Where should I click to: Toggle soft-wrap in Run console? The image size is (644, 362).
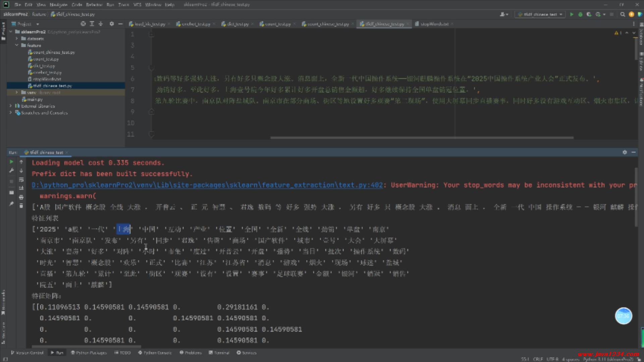21,180
